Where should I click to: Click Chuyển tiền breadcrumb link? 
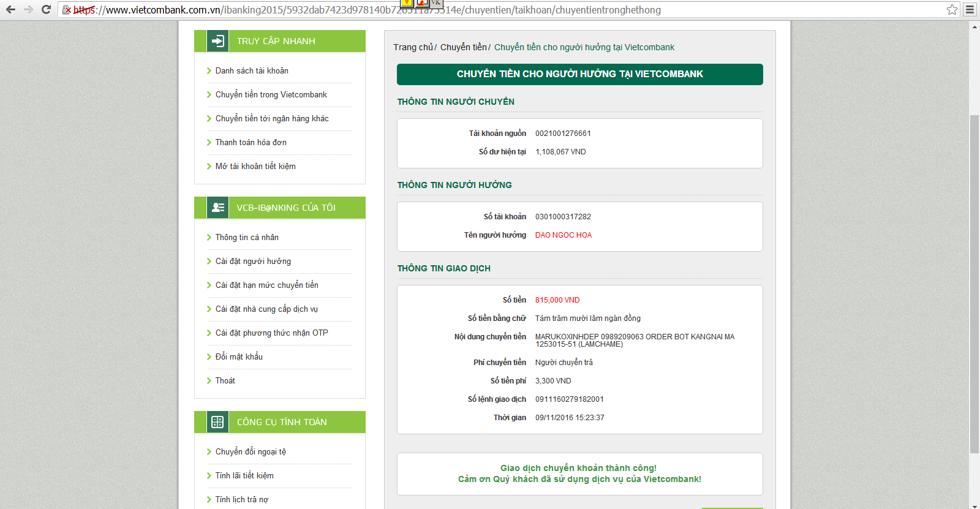463,47
